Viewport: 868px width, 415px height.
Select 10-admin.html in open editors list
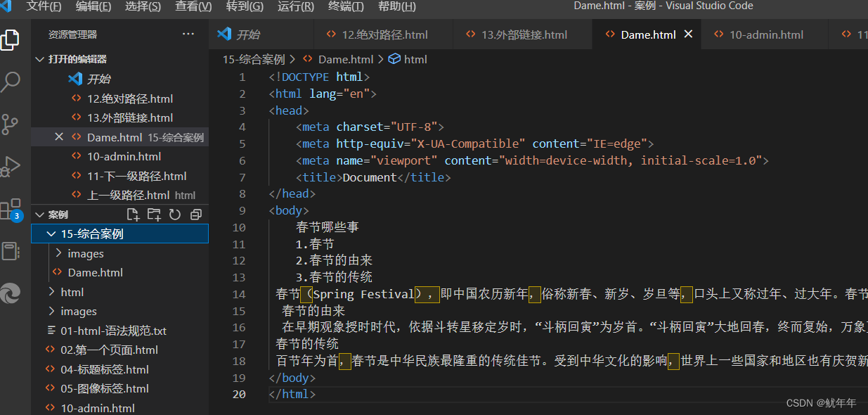point(120,156)
